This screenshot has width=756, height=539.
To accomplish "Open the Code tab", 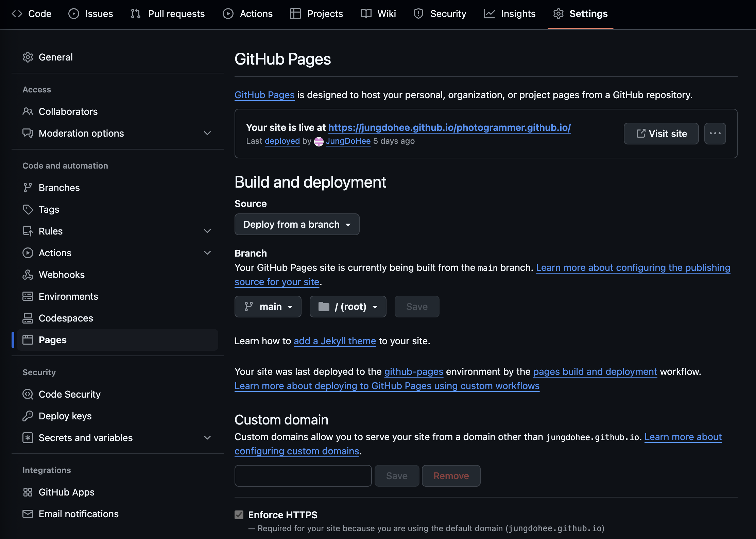I will point(32,14).
